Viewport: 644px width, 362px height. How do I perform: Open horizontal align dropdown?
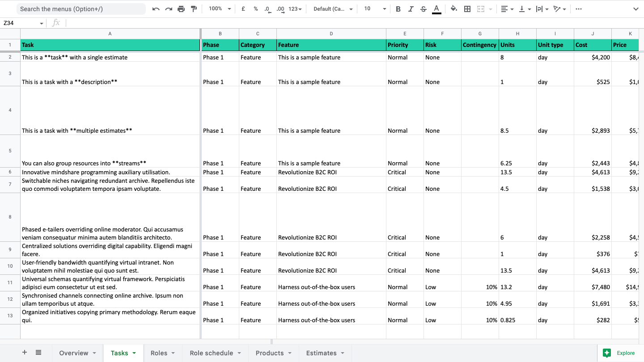tap(506, 9)
